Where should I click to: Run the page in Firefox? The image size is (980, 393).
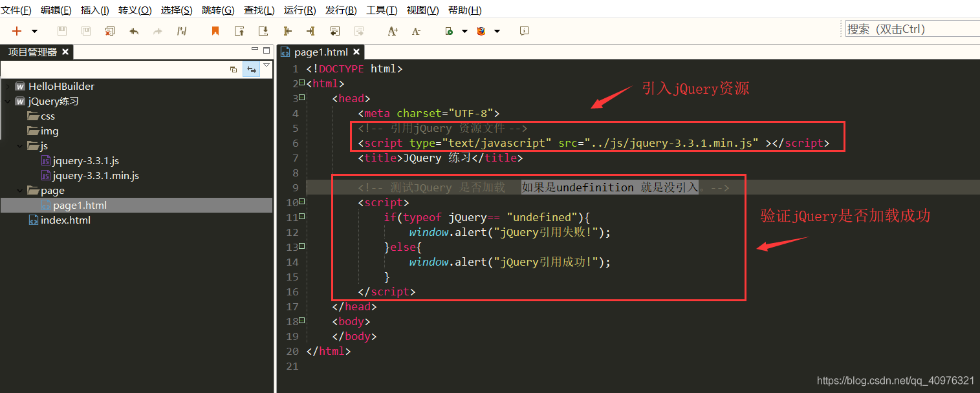(481, 30)
